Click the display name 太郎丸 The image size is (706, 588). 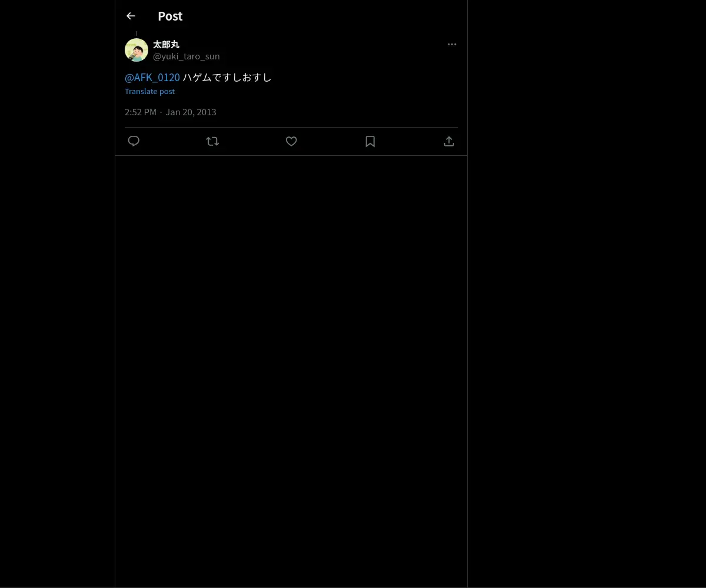tap(166, 44)
